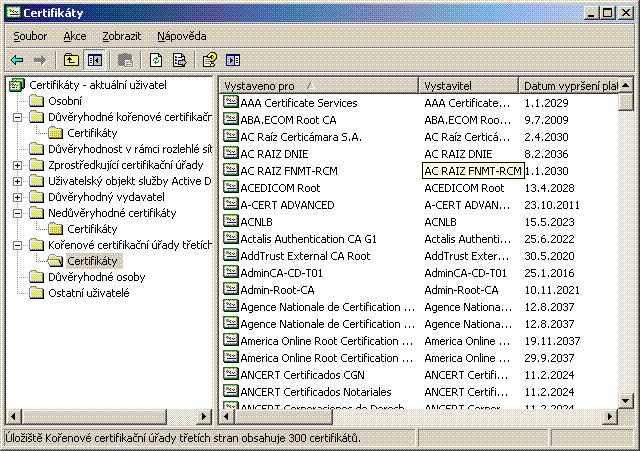Screen dimensions: 640x451
Task: Click the tree pane's scroll right arrow
Action: [203, 417]
